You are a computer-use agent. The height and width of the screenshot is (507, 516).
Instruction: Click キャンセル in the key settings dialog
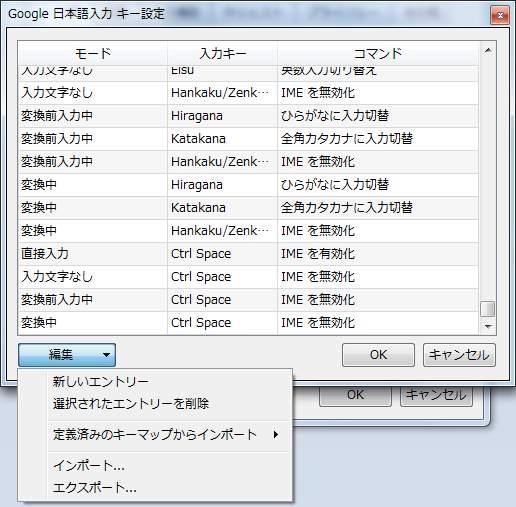tap(459, 355)
